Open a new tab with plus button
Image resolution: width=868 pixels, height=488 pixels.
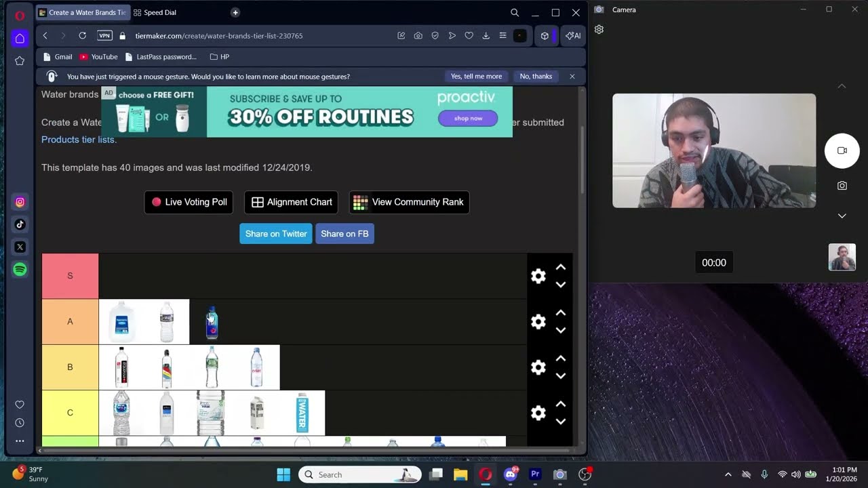click(x=235, y=12)
